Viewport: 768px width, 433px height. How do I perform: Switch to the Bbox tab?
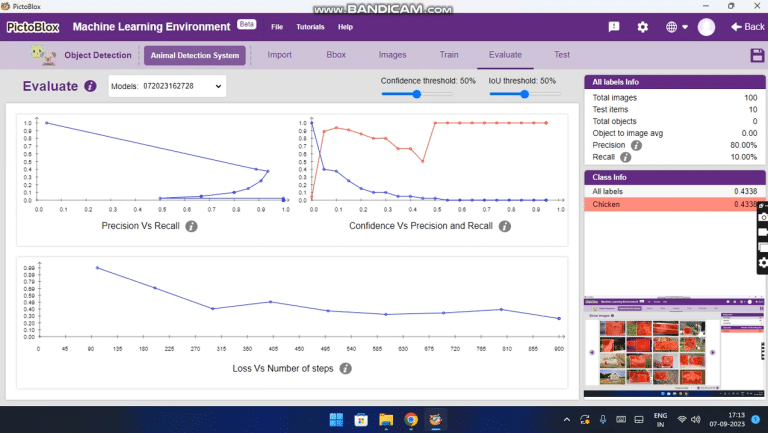coord(336,55)
